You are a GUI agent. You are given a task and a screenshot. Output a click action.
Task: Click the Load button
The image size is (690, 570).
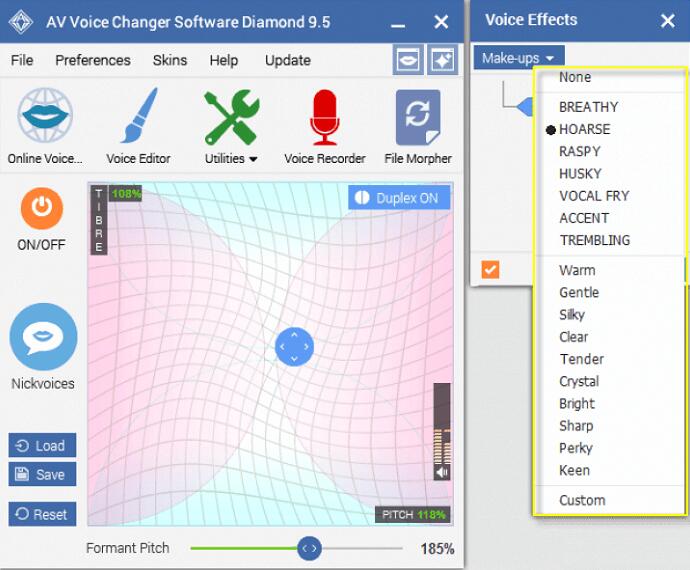coord(42,445)
